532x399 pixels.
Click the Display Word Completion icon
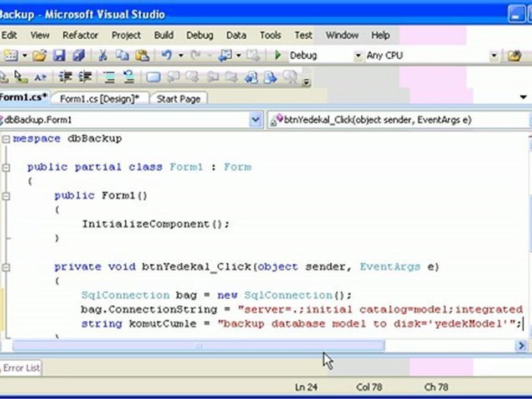pyautogui.click(x=40, y=78)
